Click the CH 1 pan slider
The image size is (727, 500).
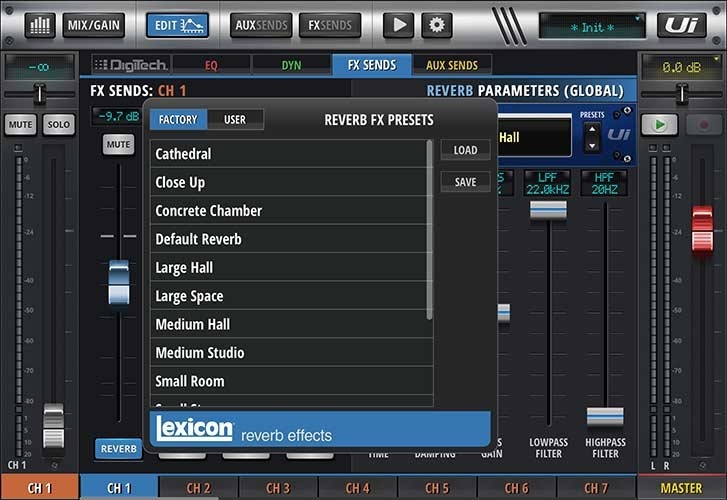[x=40, y=93]
